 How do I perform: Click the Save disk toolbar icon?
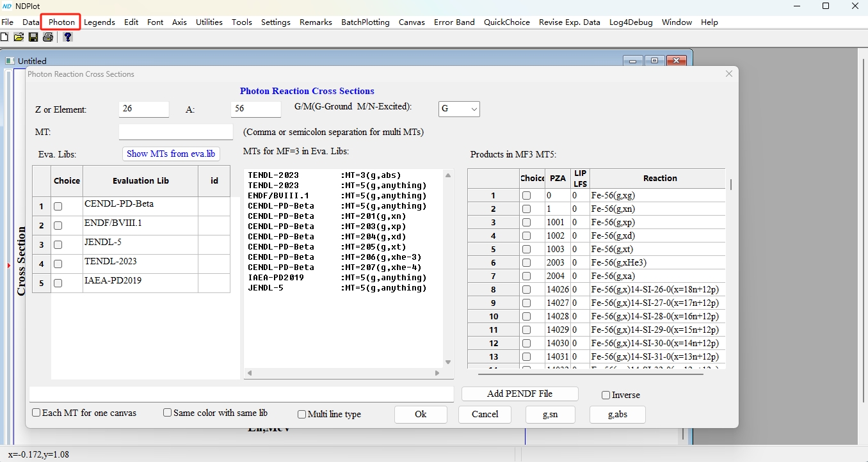point(33,37)
